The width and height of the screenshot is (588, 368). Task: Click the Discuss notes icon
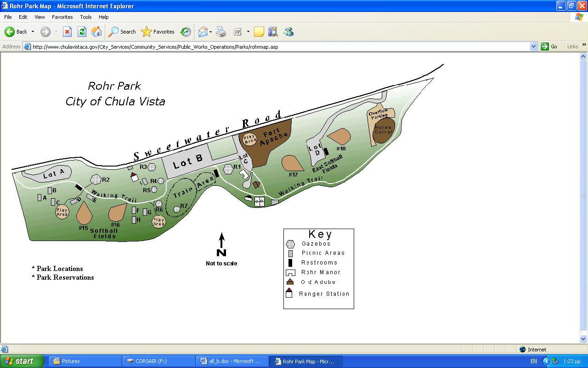259,32
